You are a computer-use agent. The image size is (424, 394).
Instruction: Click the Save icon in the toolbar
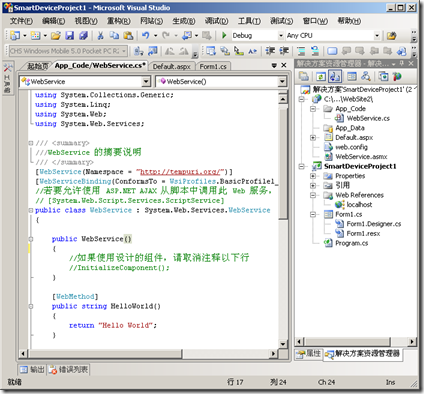click(70, 35)
